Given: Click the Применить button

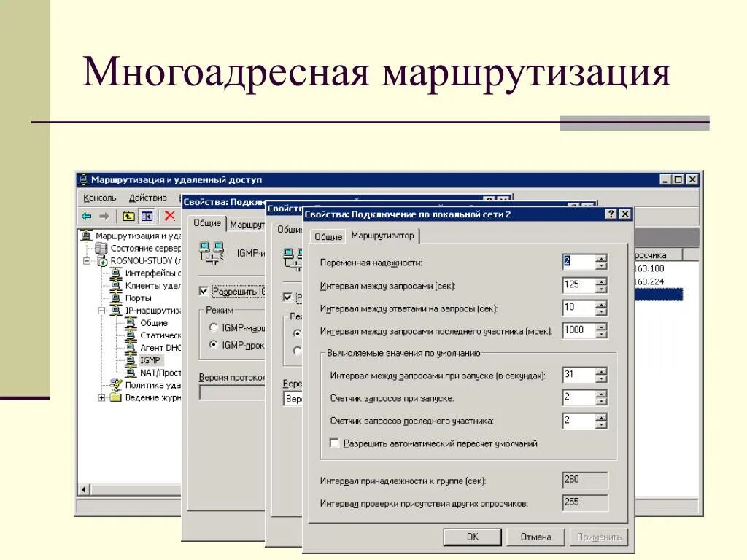Looking at the screenshot, I should pyautogui.click(x=600, y=537).
